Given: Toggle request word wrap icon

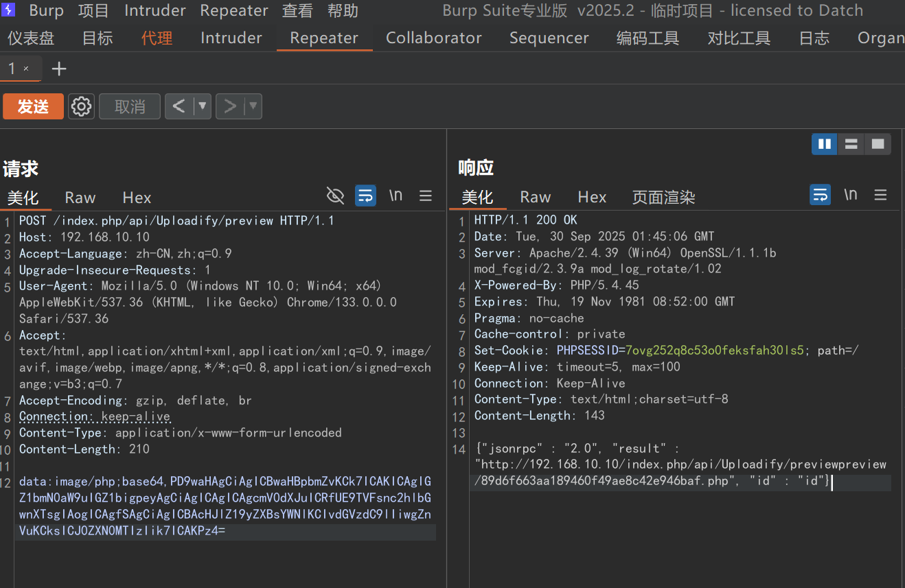Looking at the screenshot, I should [365, 196].
